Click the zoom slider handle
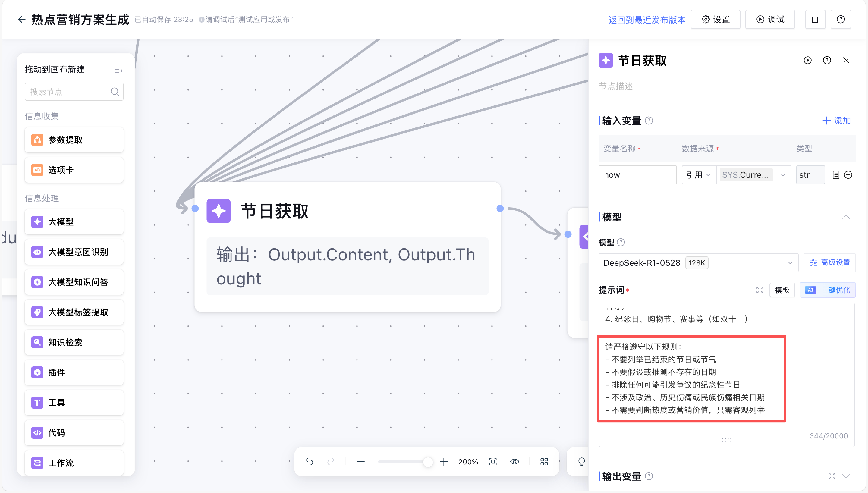 (428, 462)
